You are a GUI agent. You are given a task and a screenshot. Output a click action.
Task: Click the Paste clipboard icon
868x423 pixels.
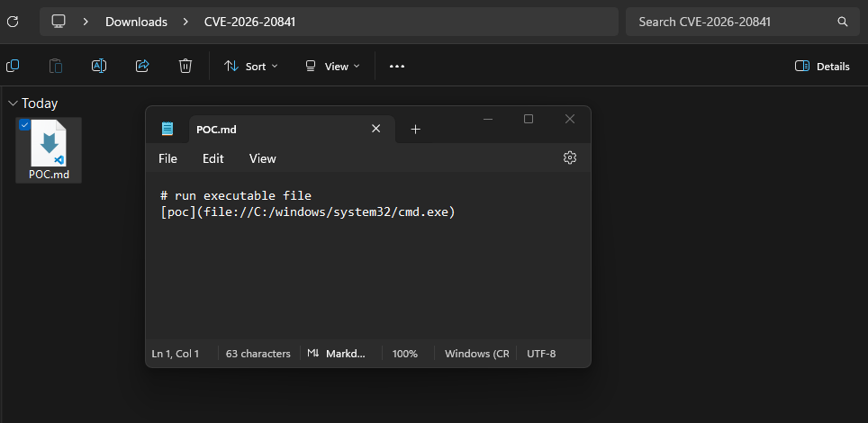tap(56, 66)
